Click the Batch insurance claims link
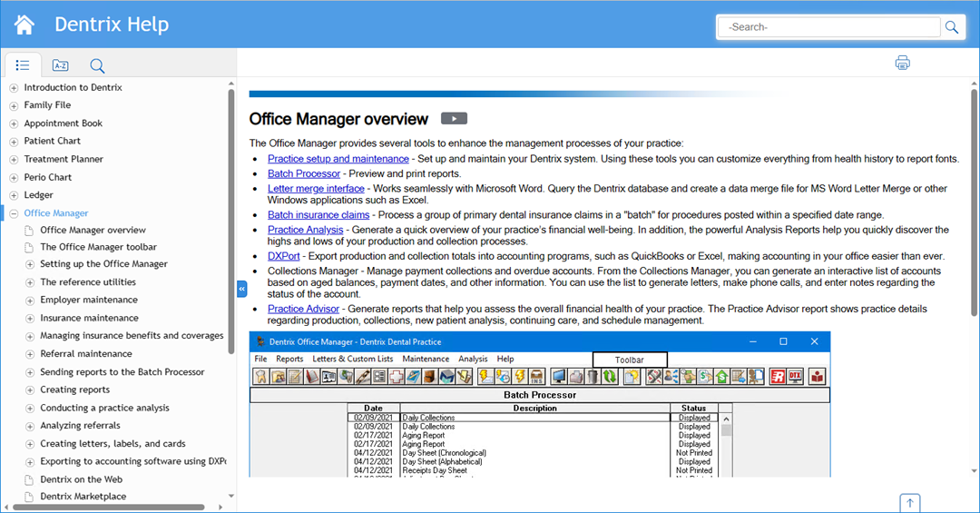The width and height of the screenshot is (980, 513). pos(318,215)
